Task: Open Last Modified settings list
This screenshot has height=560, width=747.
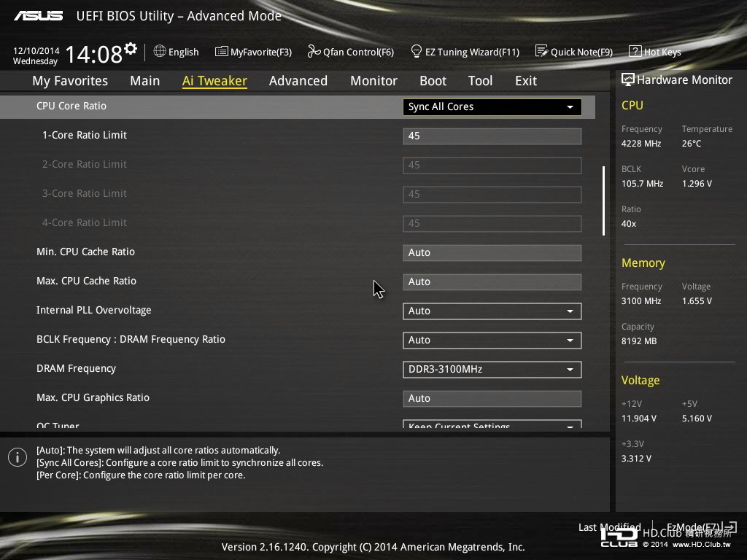Action: pyautogui.click(x=609, y=527)
